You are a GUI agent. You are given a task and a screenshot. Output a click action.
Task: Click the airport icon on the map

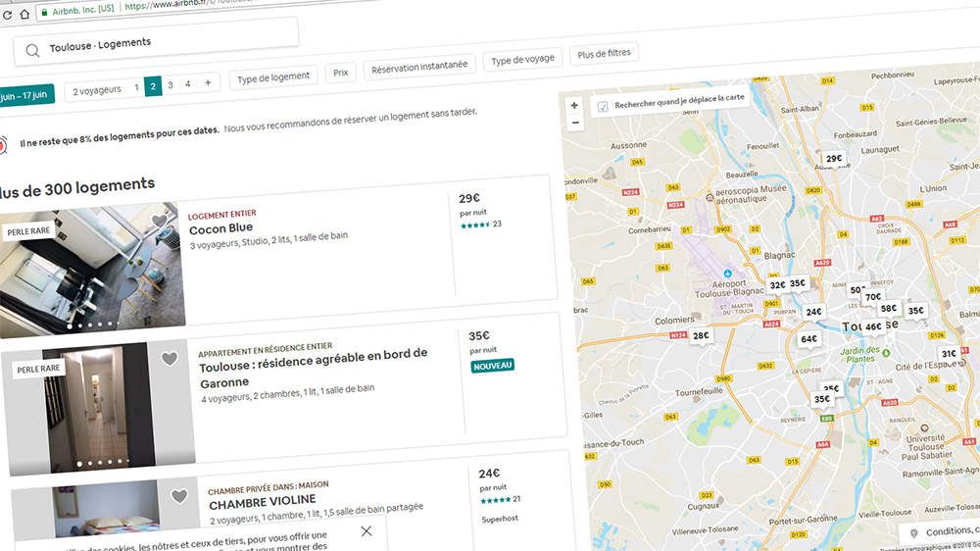727,274
